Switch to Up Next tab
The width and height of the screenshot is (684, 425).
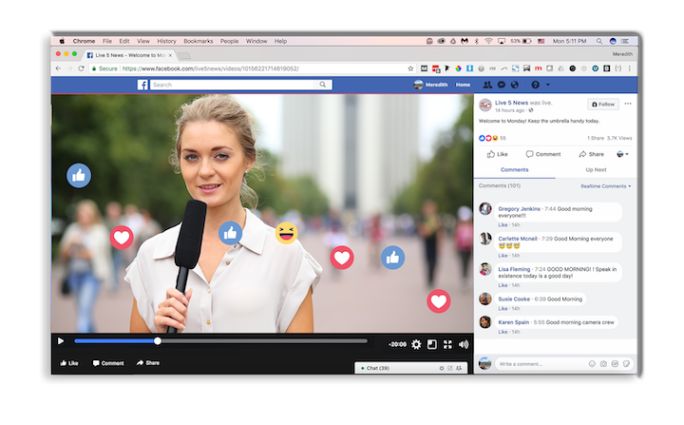click(596, 170)
